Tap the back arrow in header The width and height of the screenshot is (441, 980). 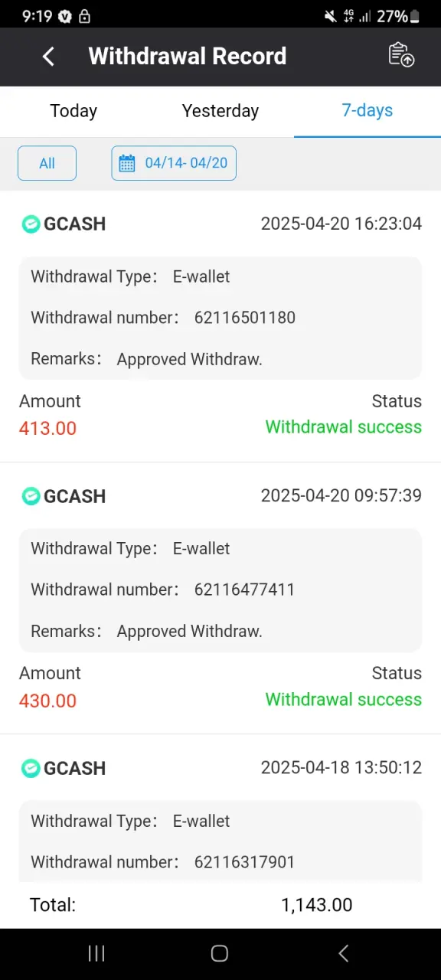pos(48,56)
